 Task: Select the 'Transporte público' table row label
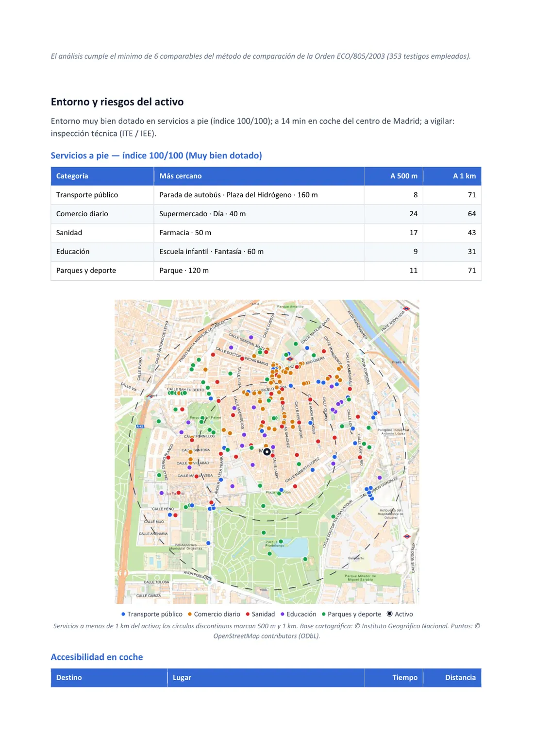click(87, 195)
